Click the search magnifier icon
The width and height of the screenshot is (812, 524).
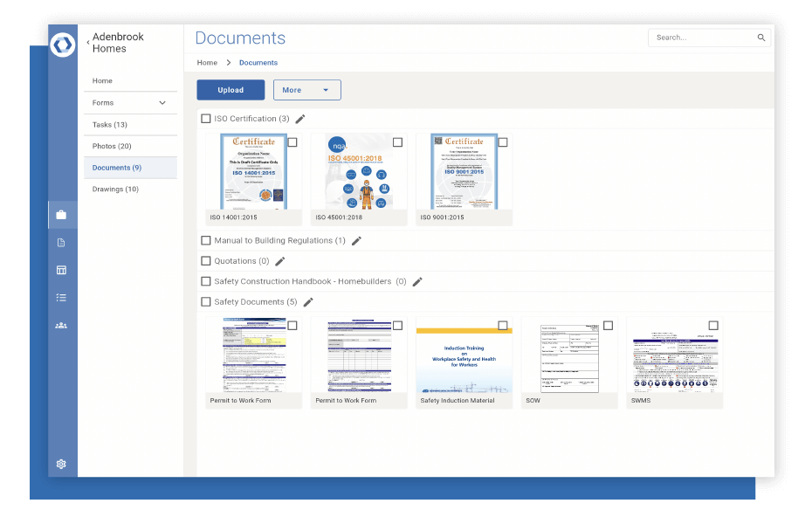tap(760, 38)
